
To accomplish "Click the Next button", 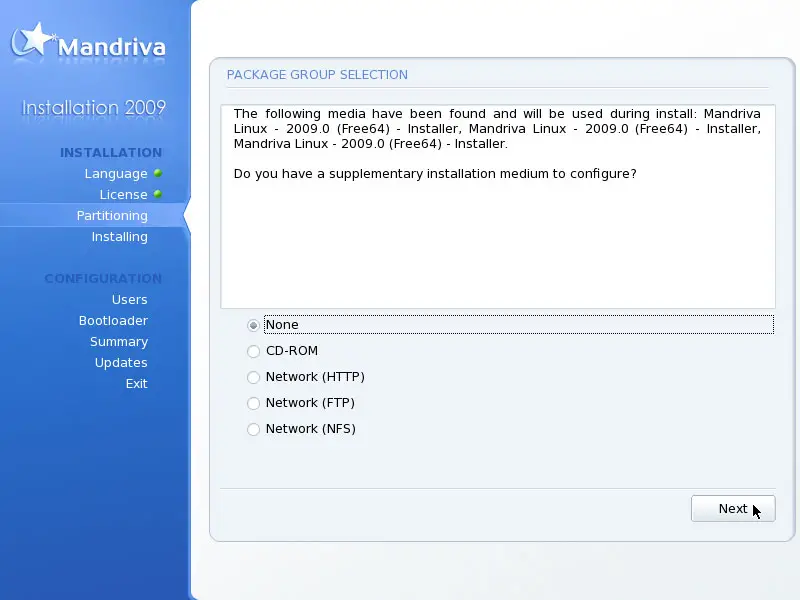I will pos(733,509).
